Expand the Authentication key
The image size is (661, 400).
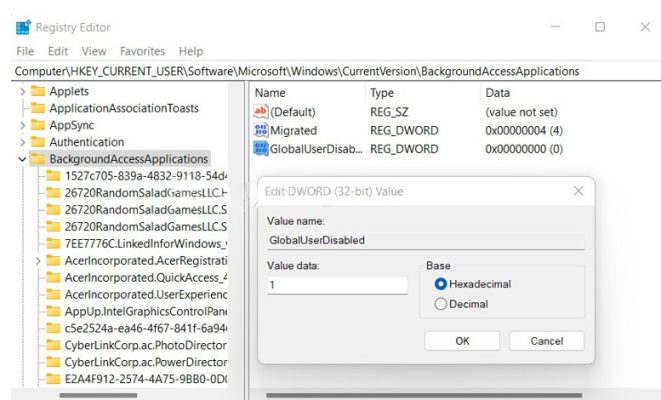click(22, 142)
